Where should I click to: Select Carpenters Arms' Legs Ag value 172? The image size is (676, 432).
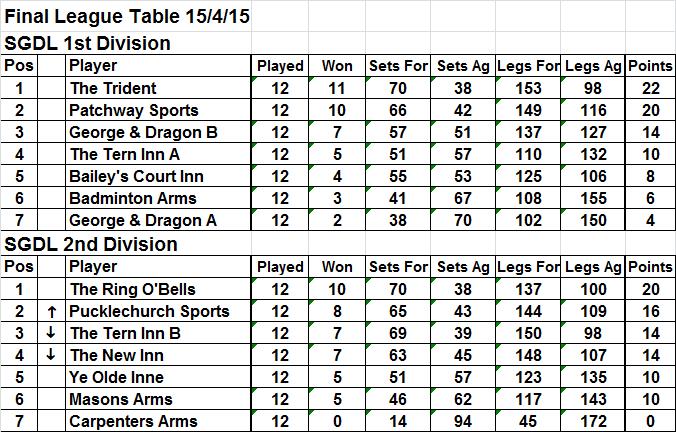pos(592,421)
